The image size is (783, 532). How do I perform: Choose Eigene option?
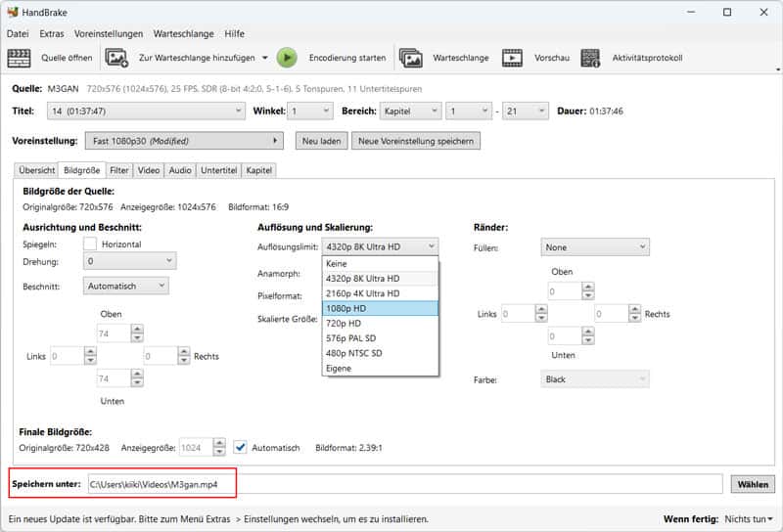point(381,369)
